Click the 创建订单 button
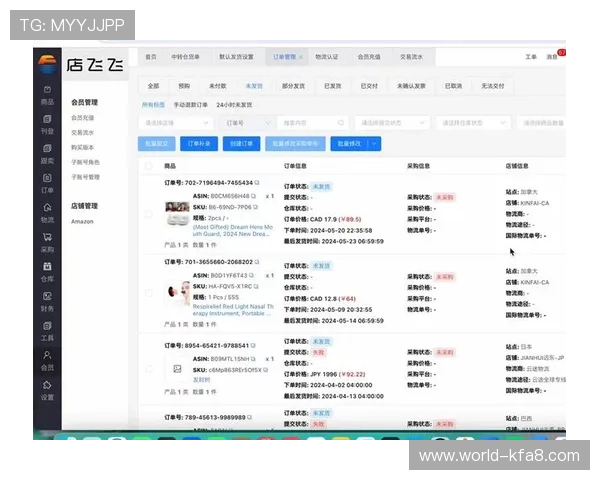Viewport: 600px width, 480px height. click(x=241, y=144)
